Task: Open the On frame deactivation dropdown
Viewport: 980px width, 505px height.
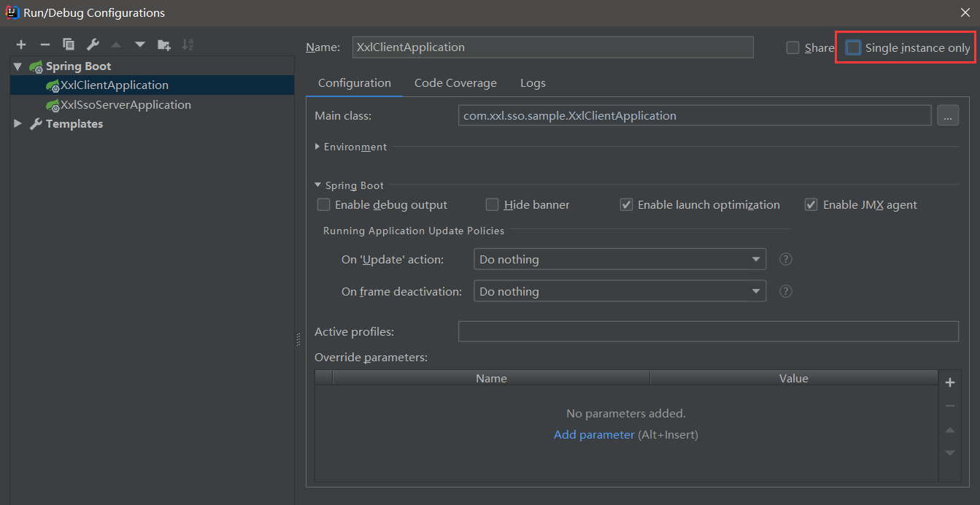Action: (620, 291)
